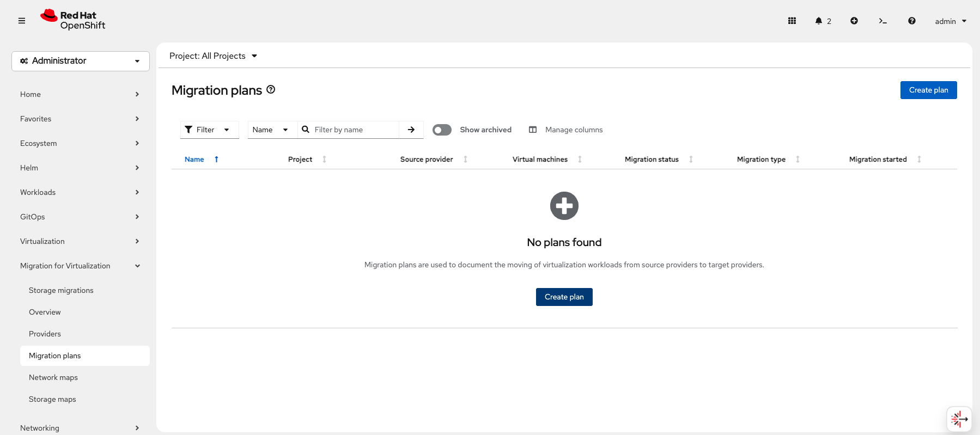Click the top-right Create plan button
The height and width of the screenshot is (435, 980).
pos(928,90)
